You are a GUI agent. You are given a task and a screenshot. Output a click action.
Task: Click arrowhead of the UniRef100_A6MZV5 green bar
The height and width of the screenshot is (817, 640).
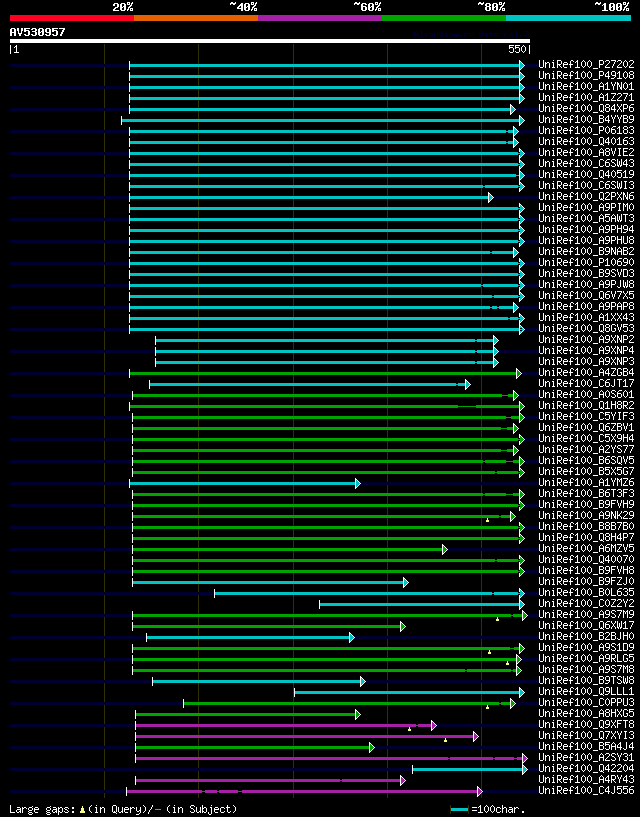[x=445, y=549]
